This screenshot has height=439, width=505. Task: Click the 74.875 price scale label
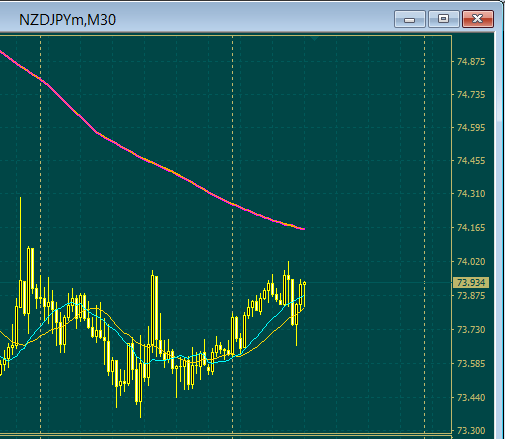(x=471, y=62)
